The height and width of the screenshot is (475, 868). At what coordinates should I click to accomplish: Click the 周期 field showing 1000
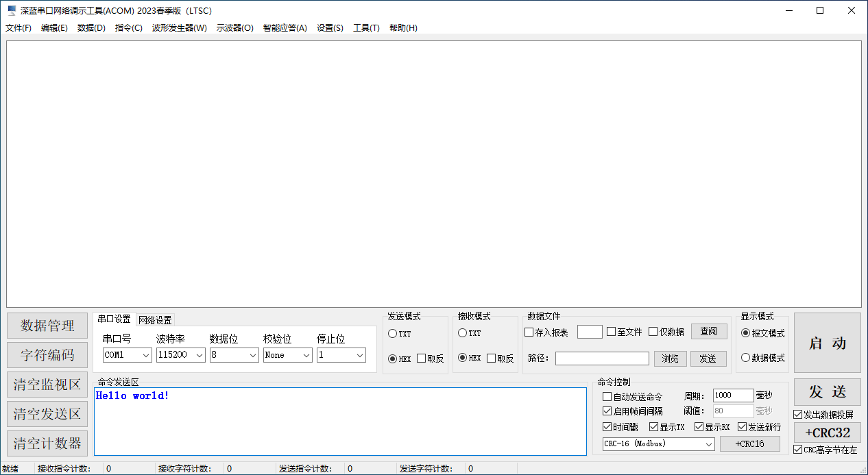(733, 395)
